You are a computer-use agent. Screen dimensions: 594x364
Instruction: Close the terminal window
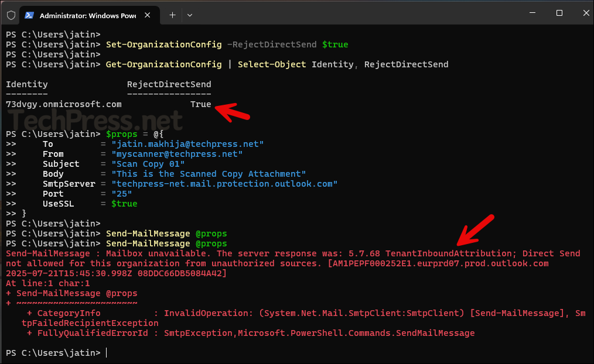click(x=586, y=13)
